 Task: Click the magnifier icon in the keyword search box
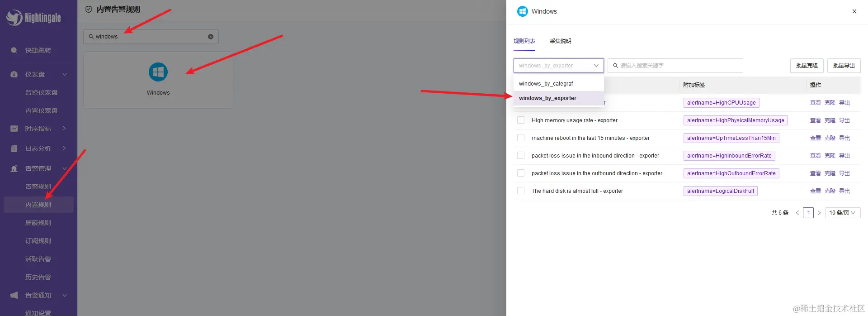click(x=615, y=66)
